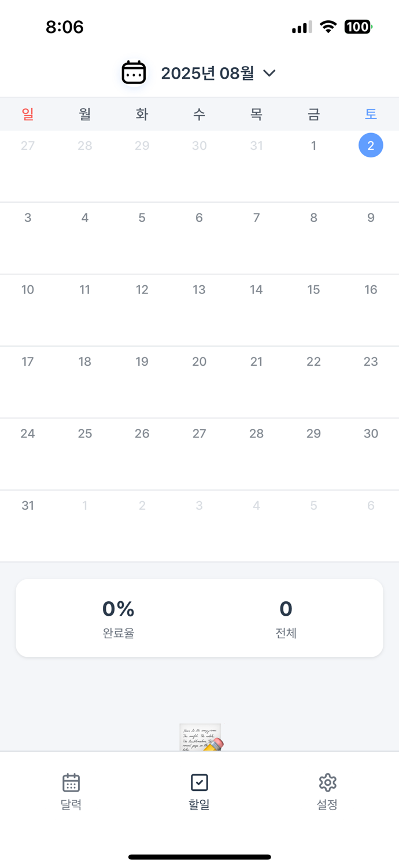This screenshot has height=868, width=399.
Task: Open the month picker via the chevron dropdown
Action: [269, 73]
